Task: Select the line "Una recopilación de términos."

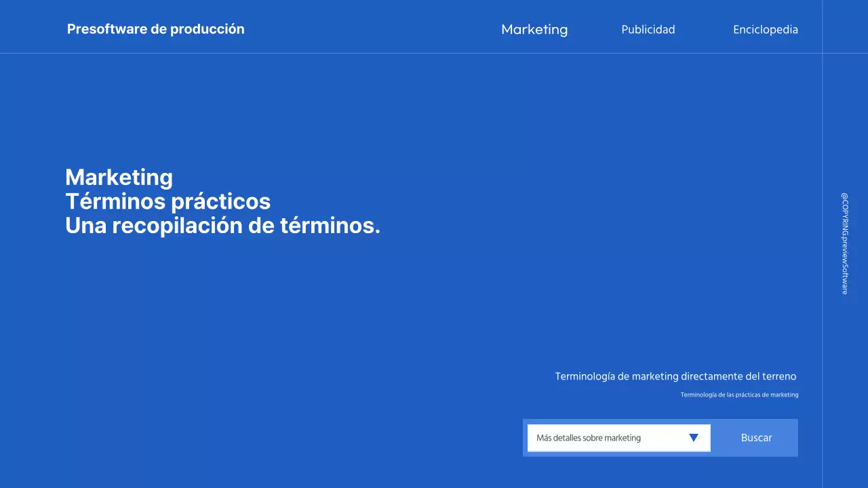Action: (x=222, y=225)
